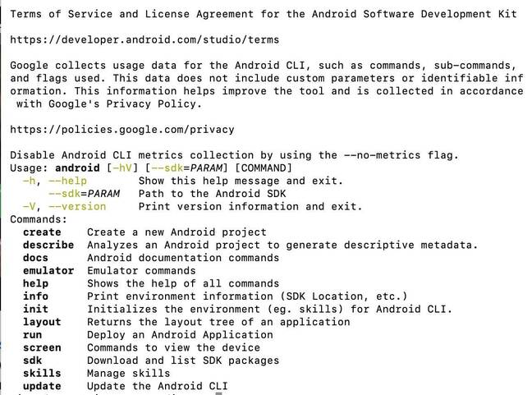Screen dimensions: 532x395
Task: Click the '--no-metrics flag' text
Action: (401, 155)
